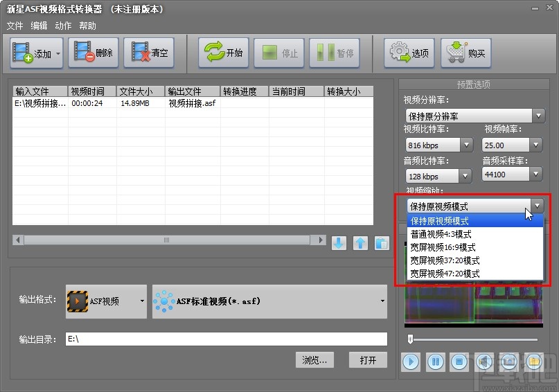This screenshot has width=559, height=392.
Task: Click the 打开 open folder button
Action: tap(368, 360)
